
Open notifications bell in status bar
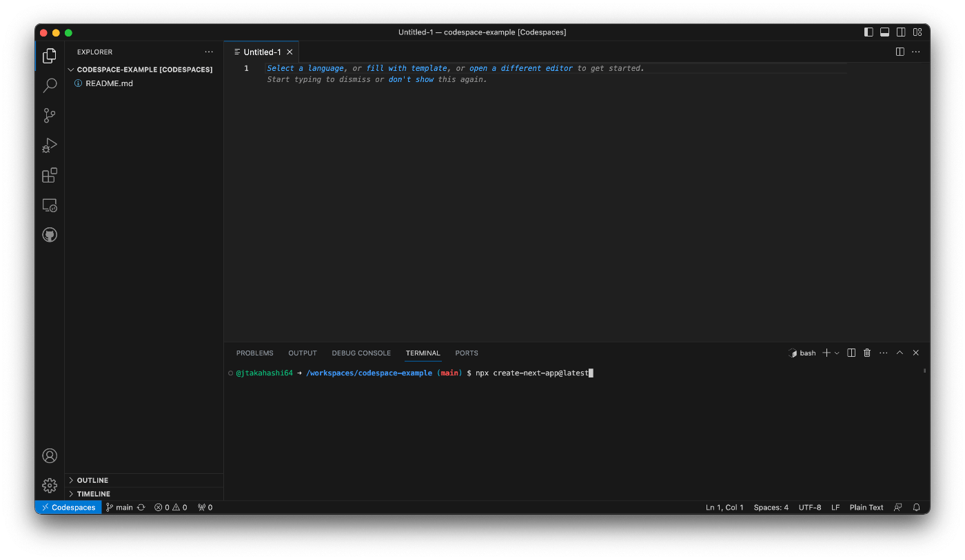917,507
